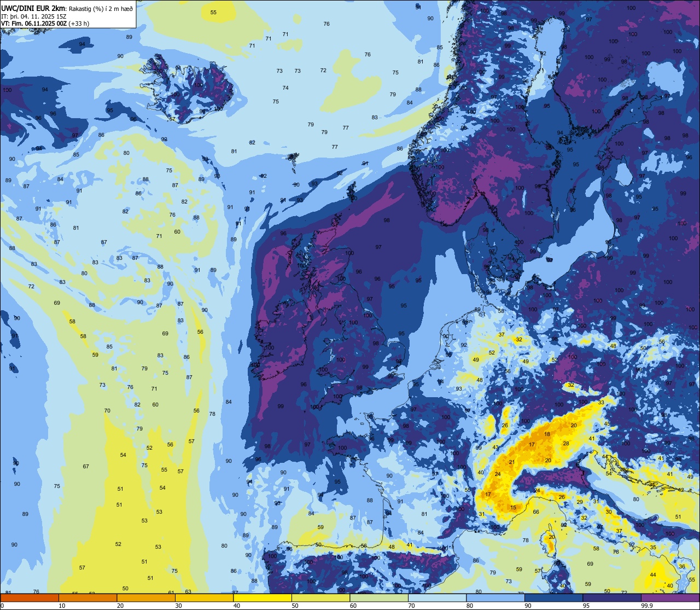Click the humidity value '28' in the orange band
700x610 pixels.
point(566,444)
